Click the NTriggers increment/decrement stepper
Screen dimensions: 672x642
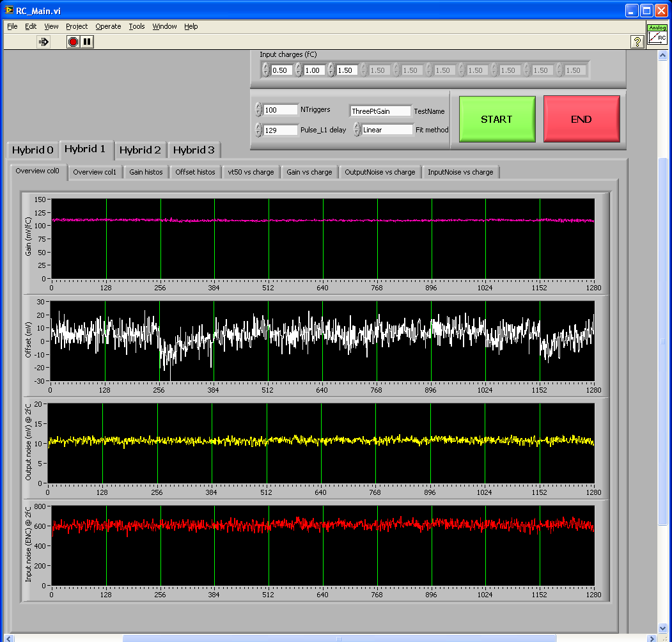point(258,110)
